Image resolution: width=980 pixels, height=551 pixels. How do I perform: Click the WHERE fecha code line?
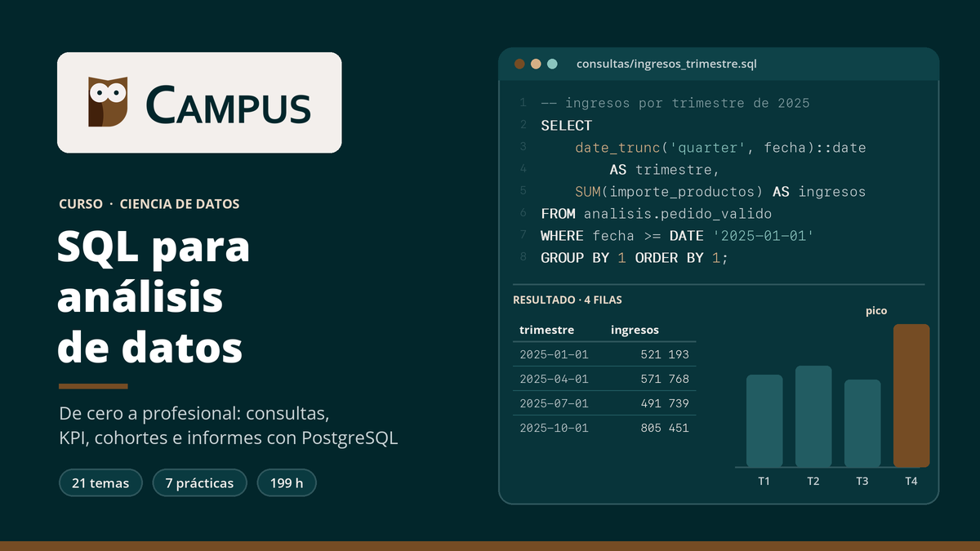(x=677, y=235)
